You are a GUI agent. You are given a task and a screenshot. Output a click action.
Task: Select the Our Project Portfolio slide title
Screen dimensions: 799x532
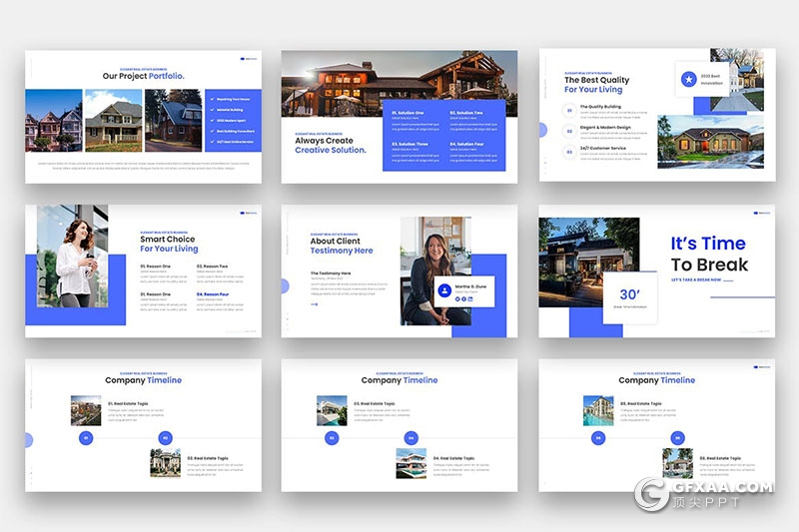point(143,76)
